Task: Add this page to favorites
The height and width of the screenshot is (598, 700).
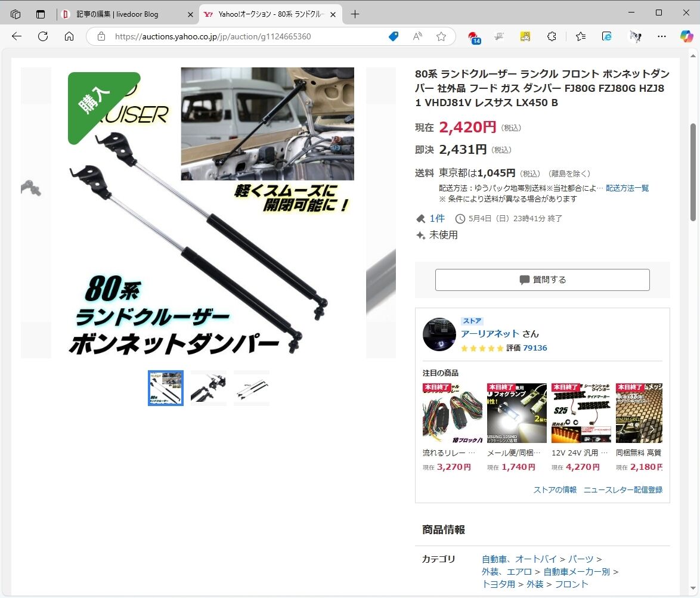Action: click(441, 36)
